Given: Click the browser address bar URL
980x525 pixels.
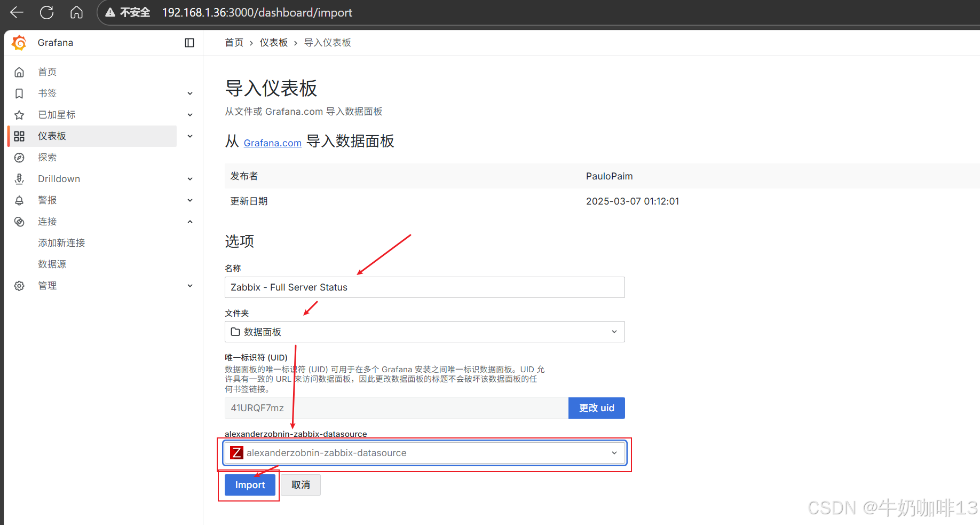Looking at the screenshot, I should click(257, 12).
